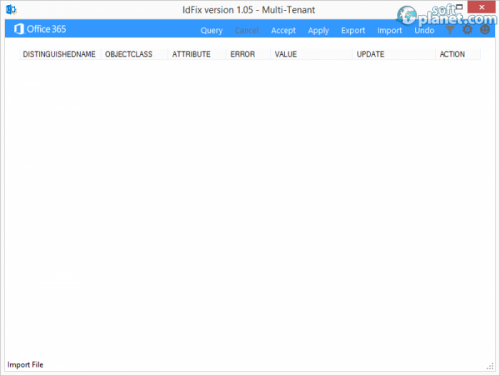
Task: Open the filter funnel icon
Action: pyautogui.click(x=450, y=30)
